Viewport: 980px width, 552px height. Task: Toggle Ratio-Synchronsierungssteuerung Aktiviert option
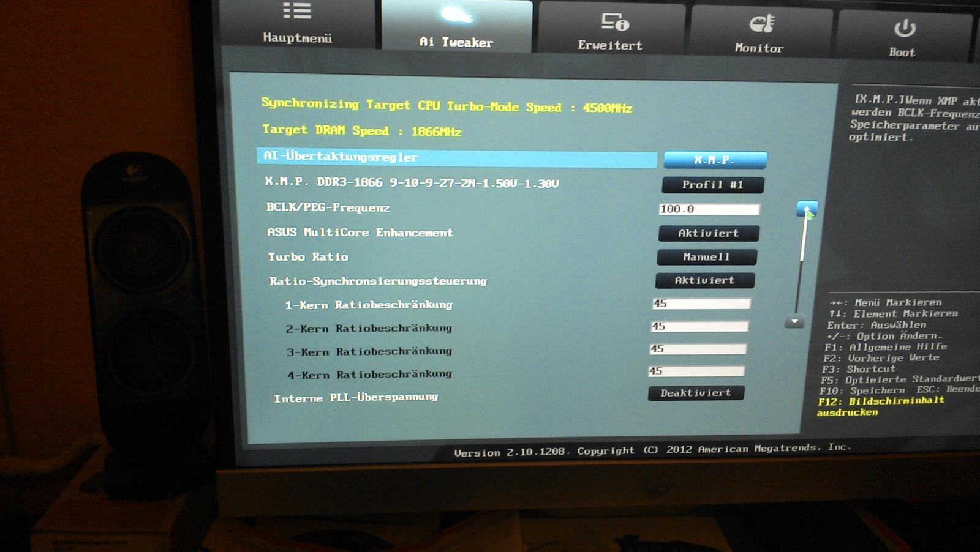coord(705,280)
